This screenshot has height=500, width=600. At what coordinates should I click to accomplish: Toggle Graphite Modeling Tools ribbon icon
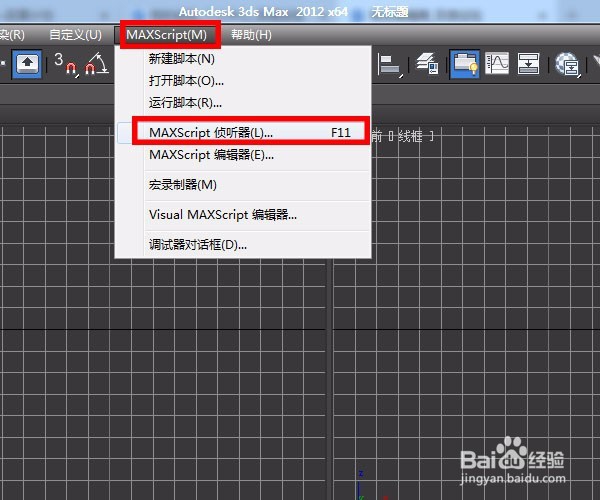pyautogui.click(x=464, y=64)
